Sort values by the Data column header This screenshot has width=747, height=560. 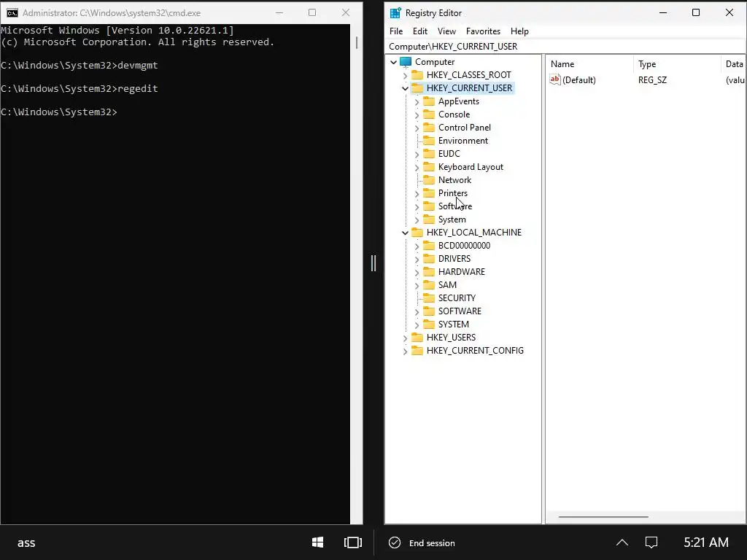[x=734, y=64]
